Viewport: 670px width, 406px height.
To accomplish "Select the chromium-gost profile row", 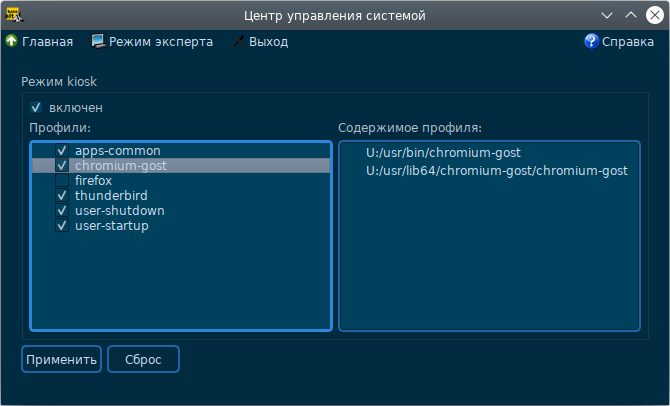I will click(x=181, y=165).
